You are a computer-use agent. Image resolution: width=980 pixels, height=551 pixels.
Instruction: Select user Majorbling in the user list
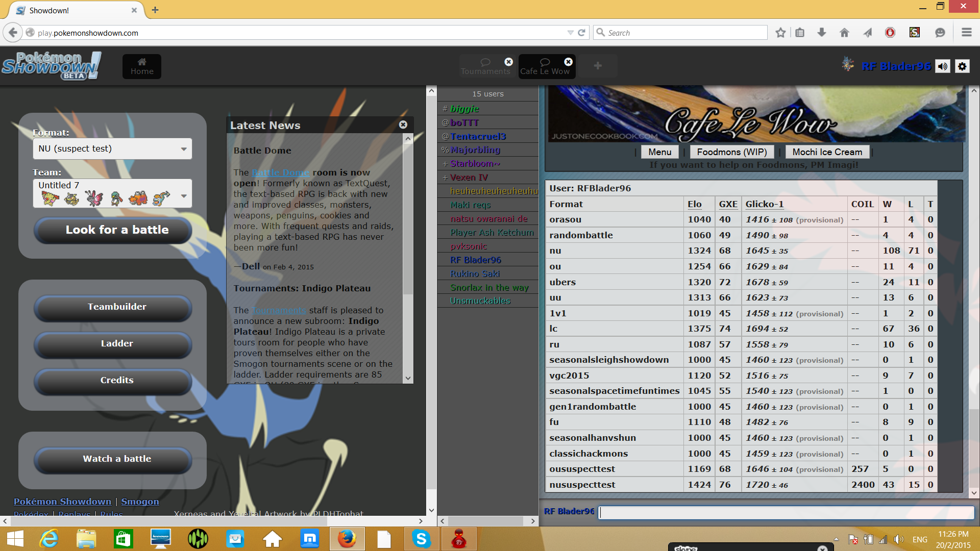488,150
